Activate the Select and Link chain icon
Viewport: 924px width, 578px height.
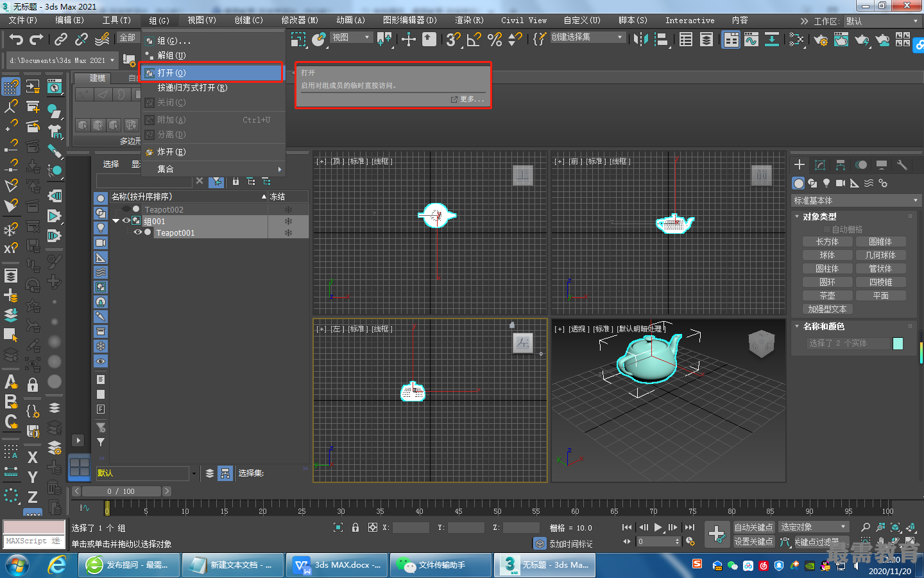click(x=60, y=39)
